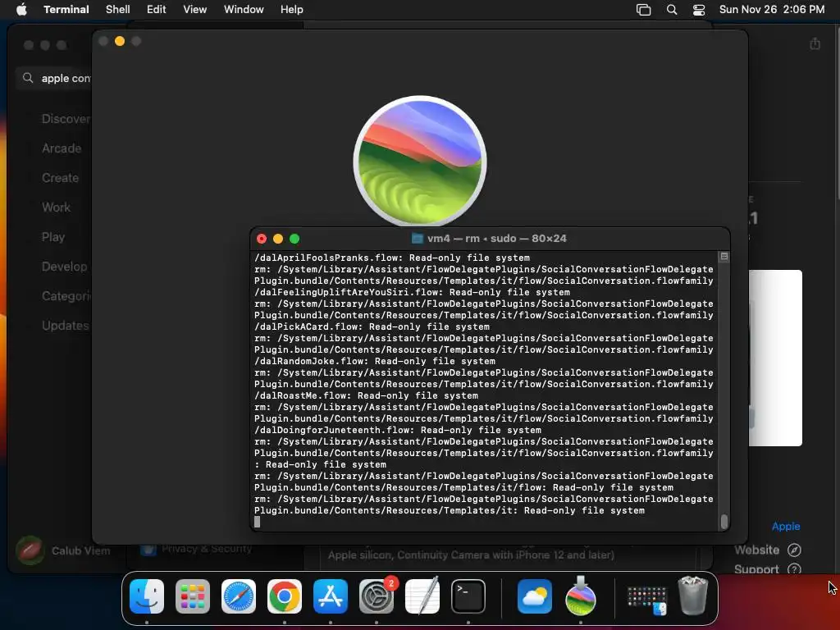Select Discover in App Store sidebar

tap(66, 119)
